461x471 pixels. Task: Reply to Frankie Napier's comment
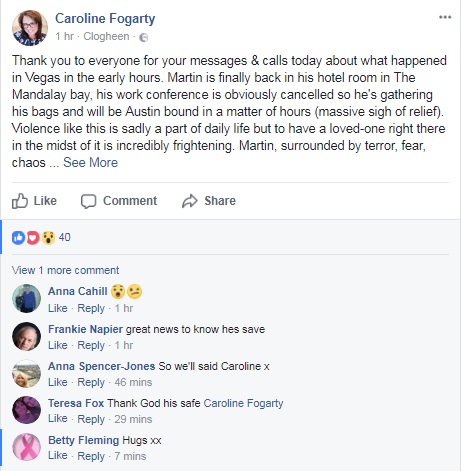(x=91, y=345)
